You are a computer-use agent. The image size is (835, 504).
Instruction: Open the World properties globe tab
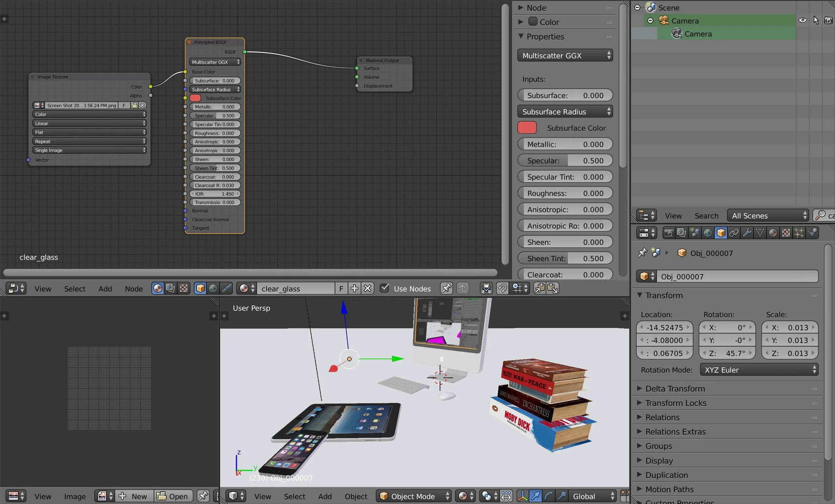707,233
